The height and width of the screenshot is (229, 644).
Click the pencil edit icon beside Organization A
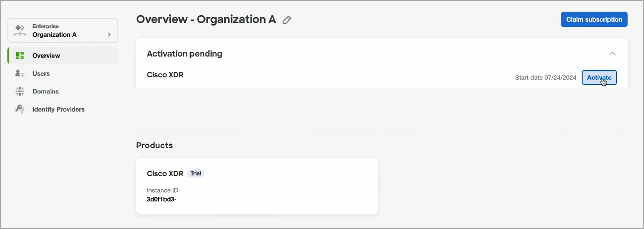(x=287, y=20)
